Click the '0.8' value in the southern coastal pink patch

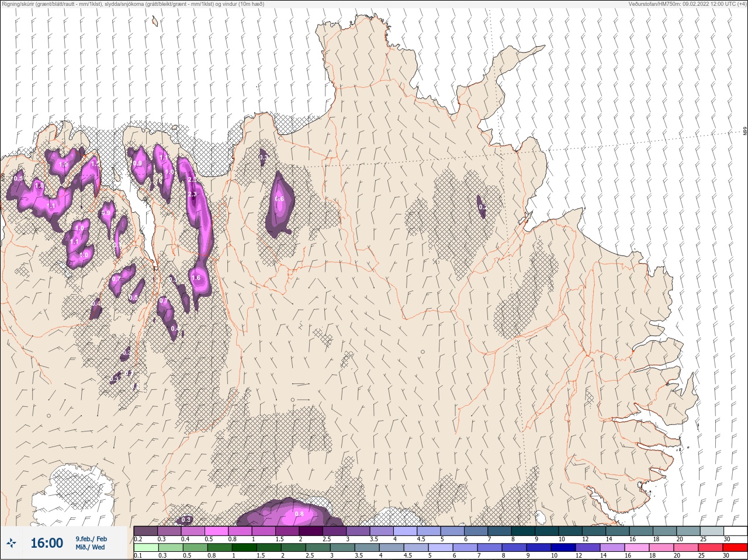pos(299,514)
